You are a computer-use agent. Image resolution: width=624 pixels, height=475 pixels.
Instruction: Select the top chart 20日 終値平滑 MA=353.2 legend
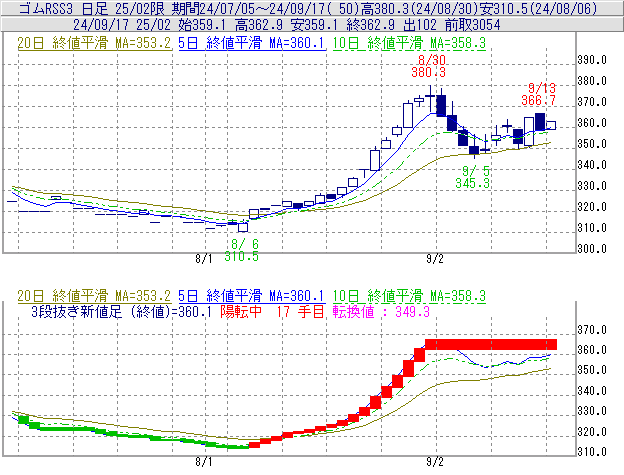94,43
